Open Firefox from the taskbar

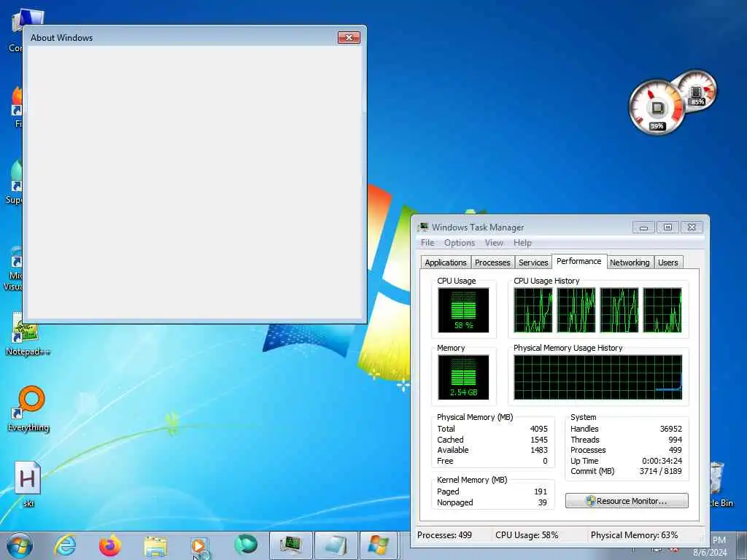pyautogui.click(x=109, y=545)
